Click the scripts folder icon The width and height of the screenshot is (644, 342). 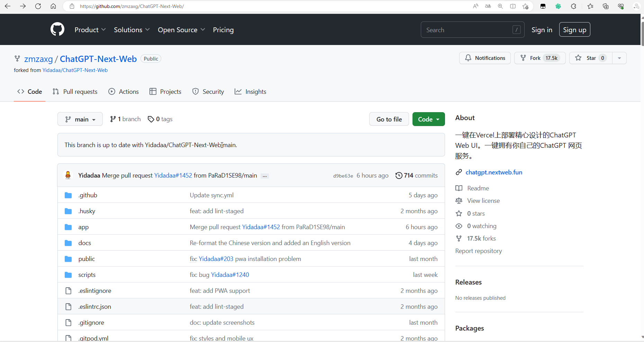(68, 275)
